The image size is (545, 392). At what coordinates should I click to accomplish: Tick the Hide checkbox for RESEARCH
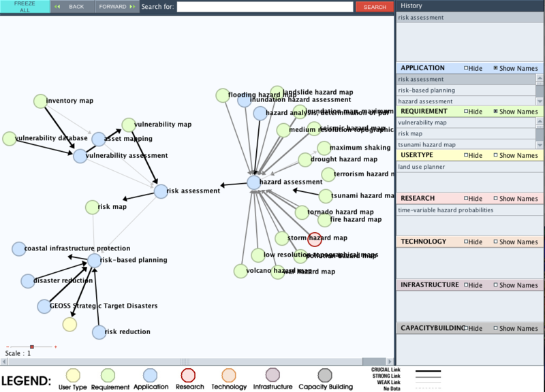point(466,199)
